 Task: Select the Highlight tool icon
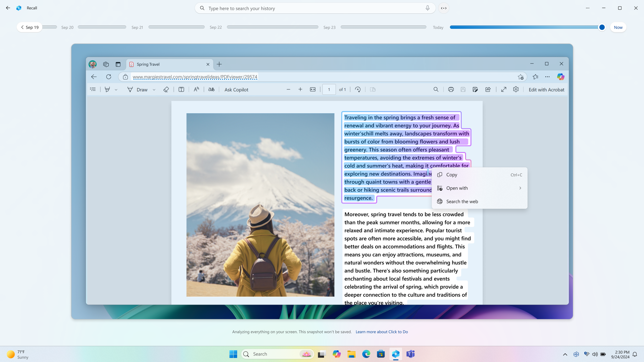[108, 89]
